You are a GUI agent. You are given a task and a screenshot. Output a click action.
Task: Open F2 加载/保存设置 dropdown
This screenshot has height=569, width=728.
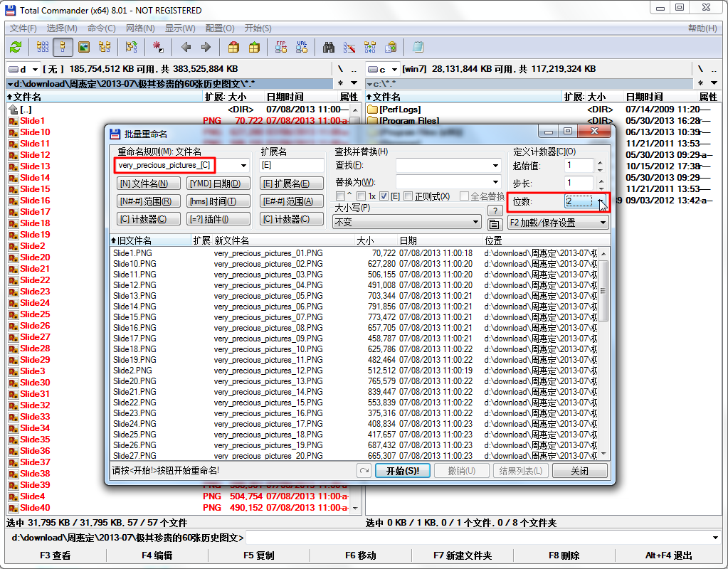[558, 223]
